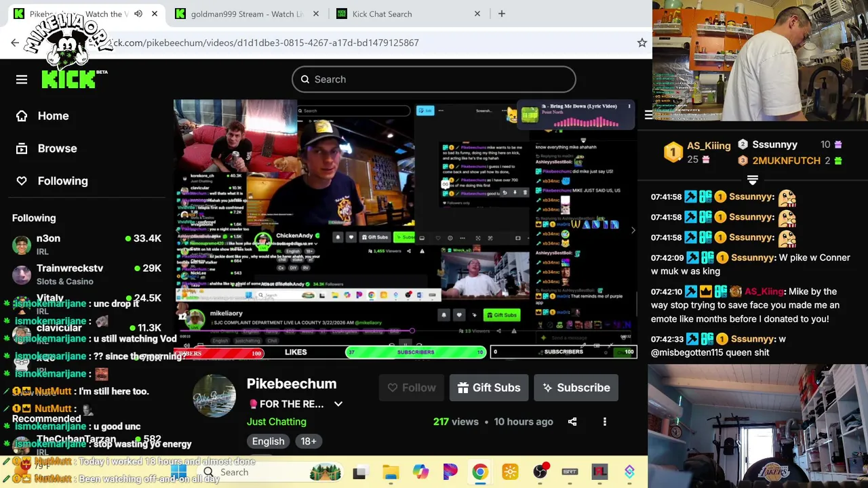
Task: Open the video more-options menu
Action: point(605,422)
